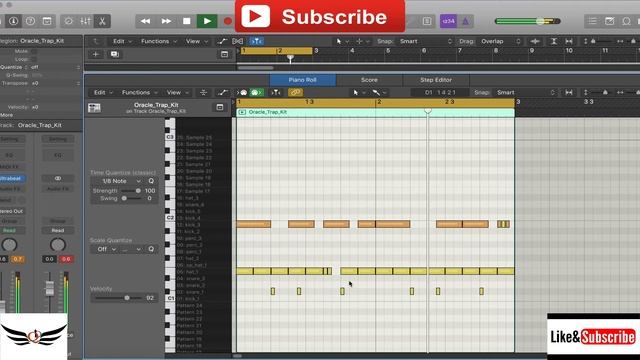Open Tracks area Snap Smart dropdown
The image size is (640, 360).
click(425, 41)
